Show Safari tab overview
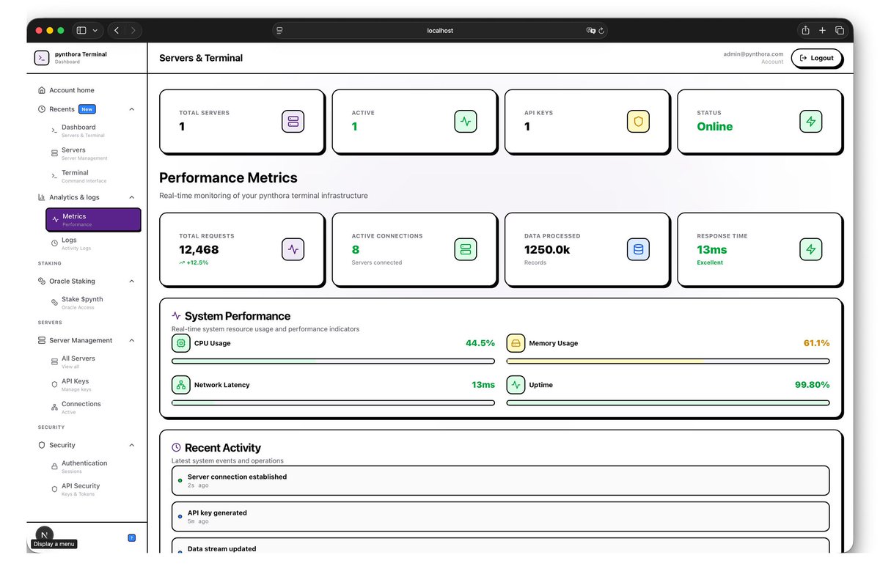The width and height of the screenshot is (880, 588). [840, 30]
